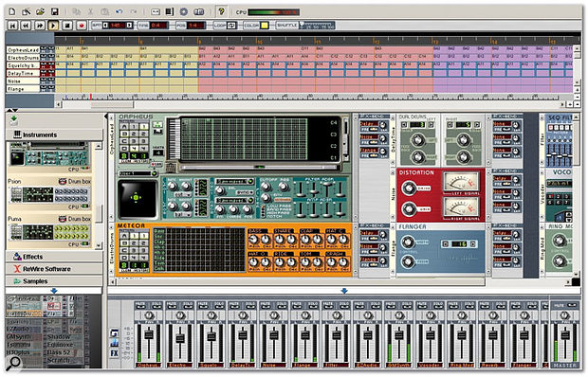Viewport: 588px width, 377px height.
Task: Increase the Flanger value display
Action: 473,244
